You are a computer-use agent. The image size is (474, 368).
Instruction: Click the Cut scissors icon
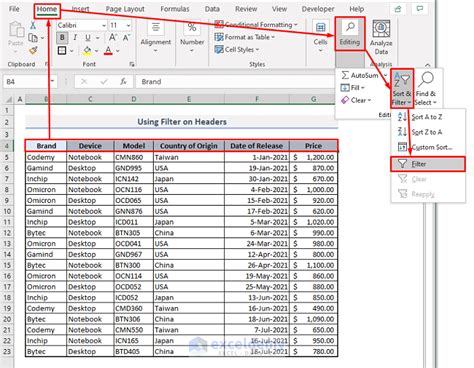[33, 25]
